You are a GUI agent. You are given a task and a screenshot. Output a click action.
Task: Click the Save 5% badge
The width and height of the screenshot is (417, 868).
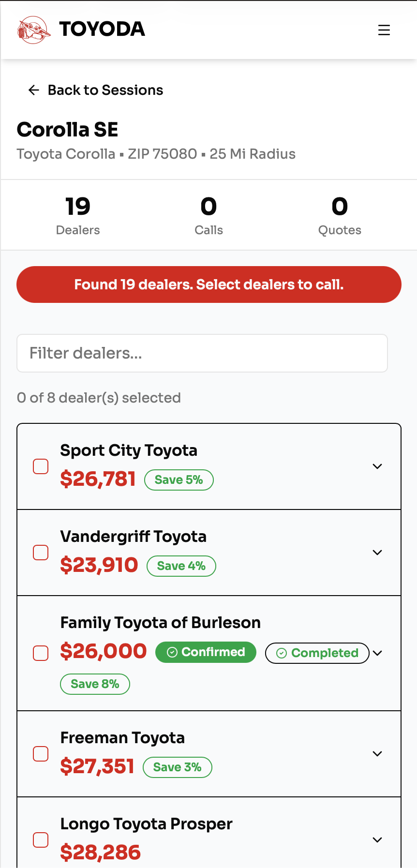coord(179,480)
